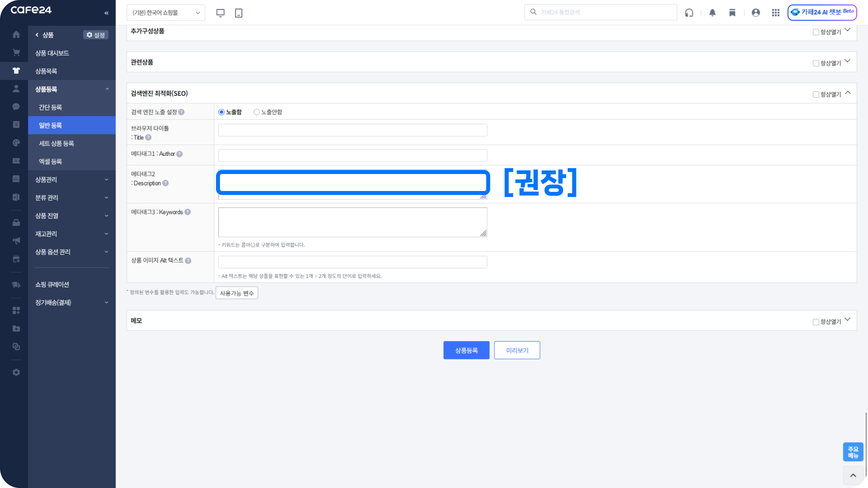868x488 pixels.
Task: Select the 노출안함 radio button
Action: [257, 112]
